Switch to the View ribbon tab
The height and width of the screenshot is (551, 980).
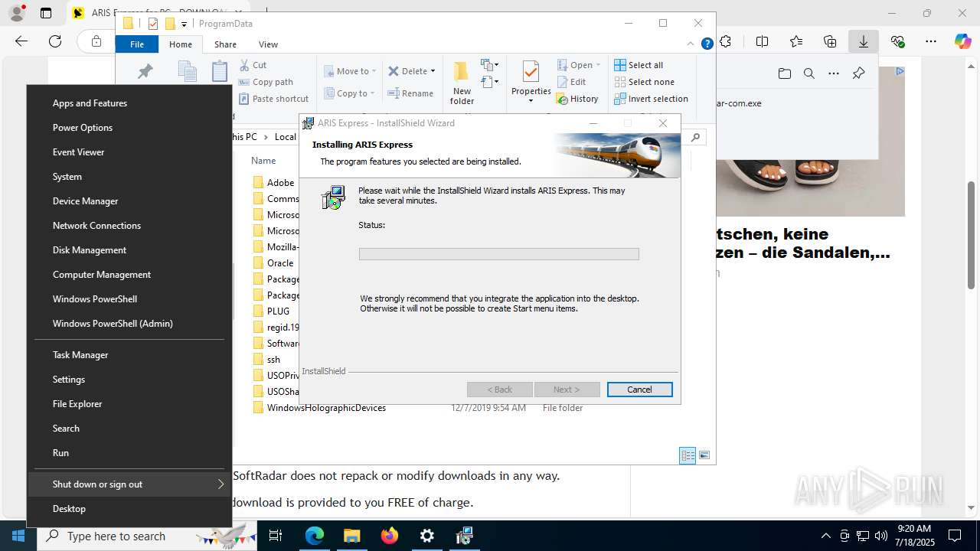coord(268,44)
